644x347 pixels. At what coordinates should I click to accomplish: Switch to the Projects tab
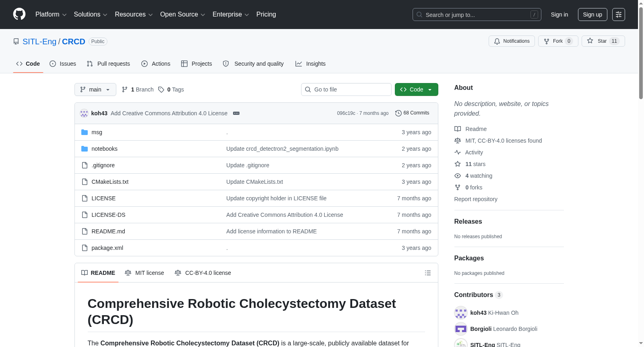[196, 64]
